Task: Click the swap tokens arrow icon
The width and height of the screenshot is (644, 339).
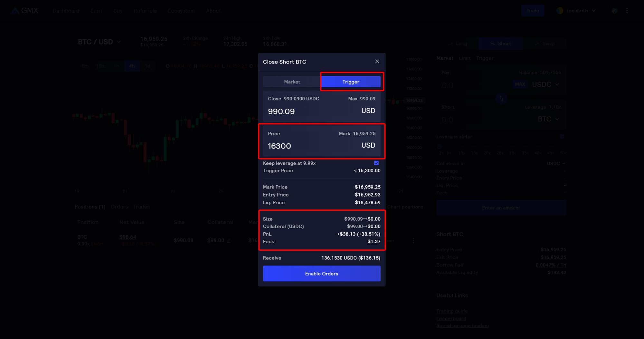Action: 501,98
